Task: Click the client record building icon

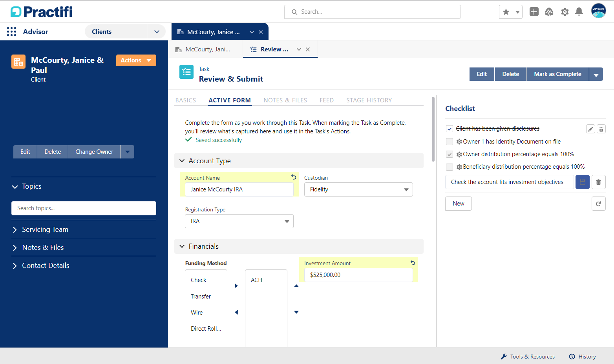Action: pos(18,62)
